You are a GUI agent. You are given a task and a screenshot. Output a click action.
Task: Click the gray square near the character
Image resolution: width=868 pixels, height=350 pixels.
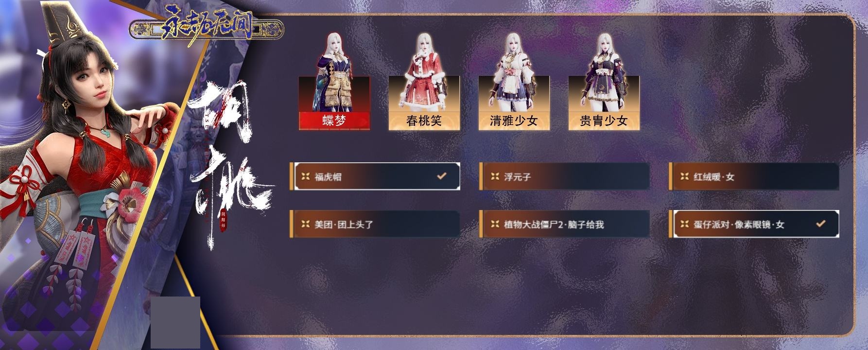[175, 322]
